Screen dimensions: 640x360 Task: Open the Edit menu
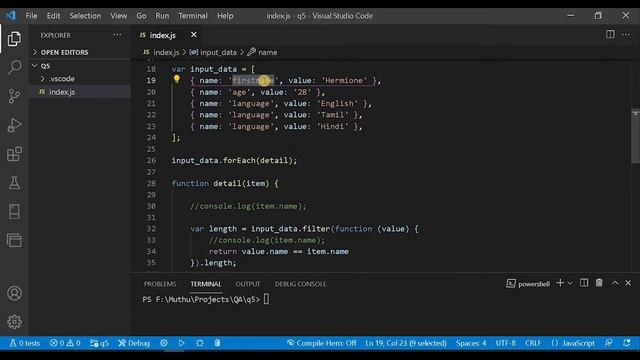(53, 16)
